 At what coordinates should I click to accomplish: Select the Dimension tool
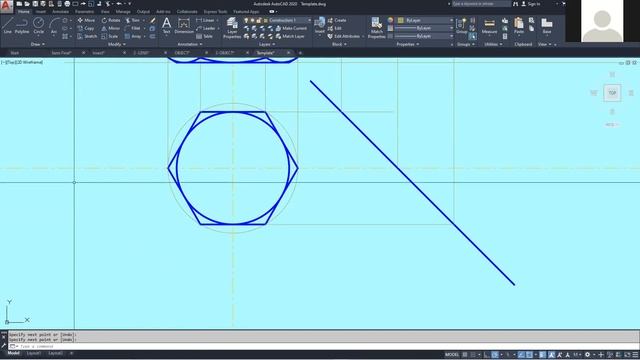[x=184, y=25]
